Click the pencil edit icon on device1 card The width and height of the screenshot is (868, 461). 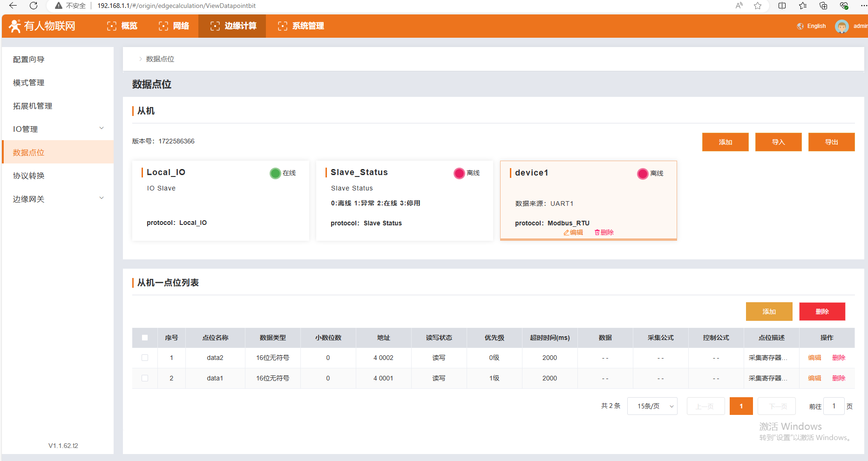(567, 232)
